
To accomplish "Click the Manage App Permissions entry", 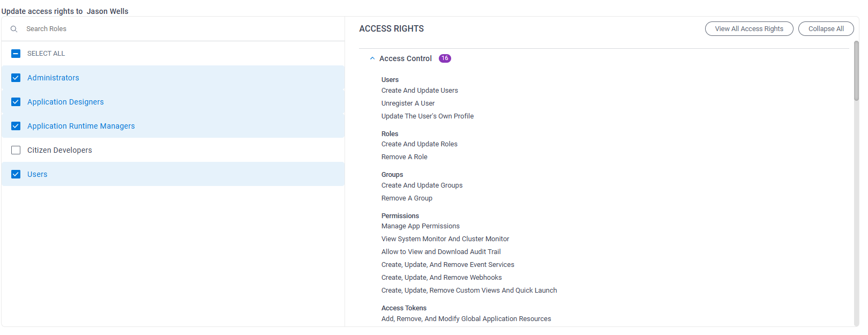I will (420, 226).
